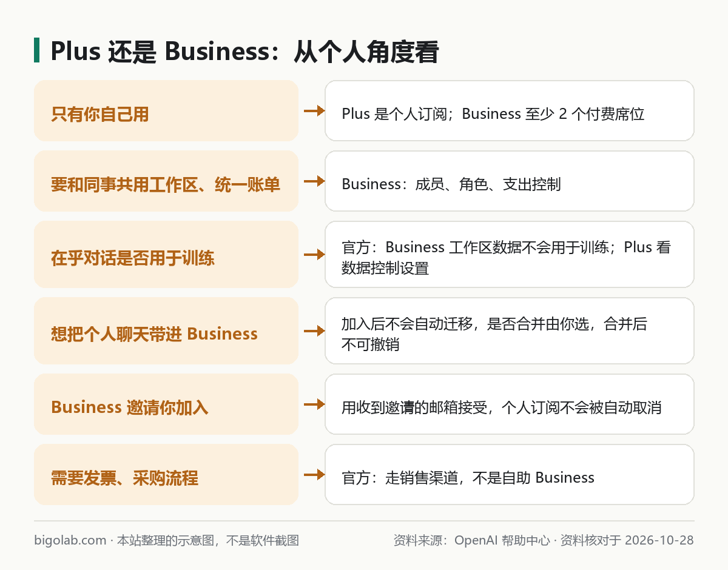Click '资料来源：OpenAI 帮助中心' footer text

tap(471, 540)
